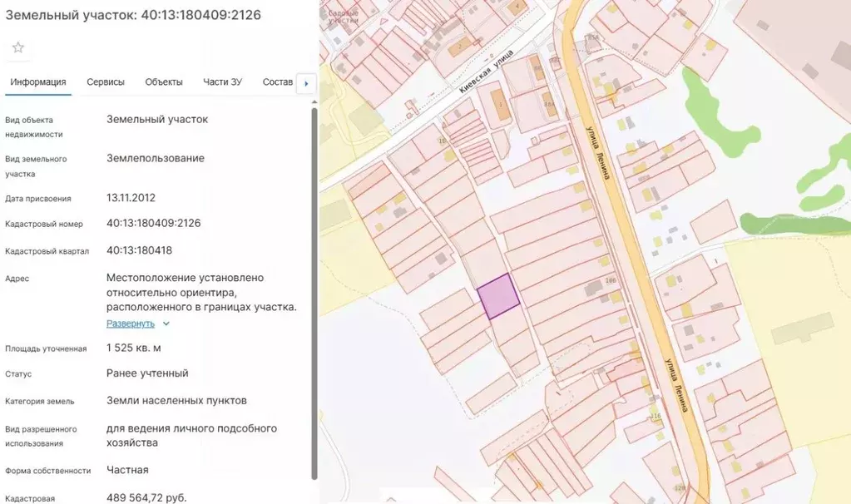
Task: Expand address via Развернуть link
Action: 131,324
